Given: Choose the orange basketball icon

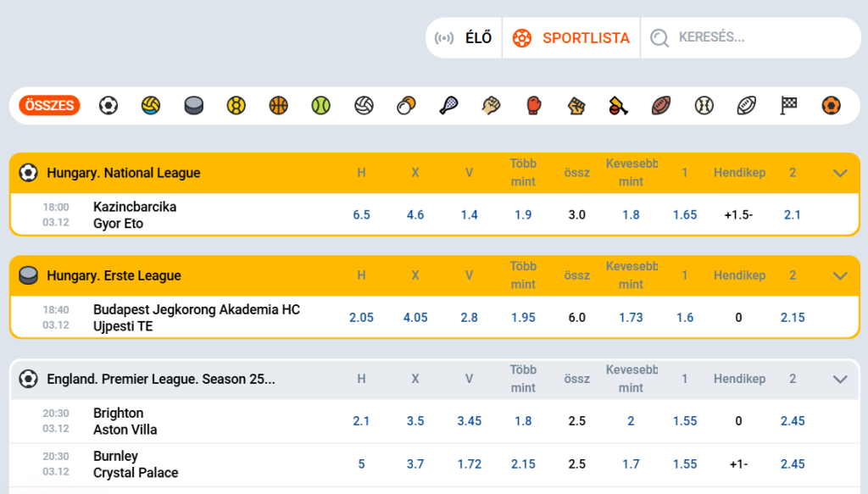Looking at the screenshot, I should pyautogui.click(x=279, y=106).
